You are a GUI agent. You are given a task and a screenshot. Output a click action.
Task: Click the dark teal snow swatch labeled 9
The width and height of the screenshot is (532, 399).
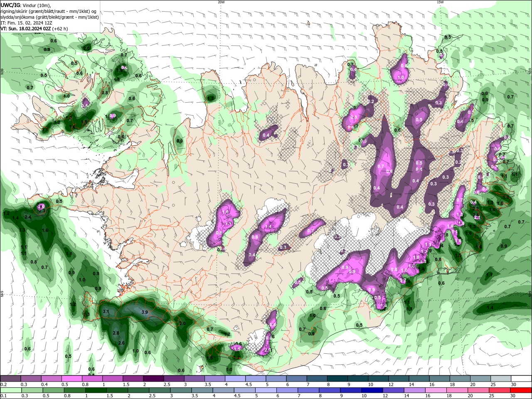[x=357, y=379]
